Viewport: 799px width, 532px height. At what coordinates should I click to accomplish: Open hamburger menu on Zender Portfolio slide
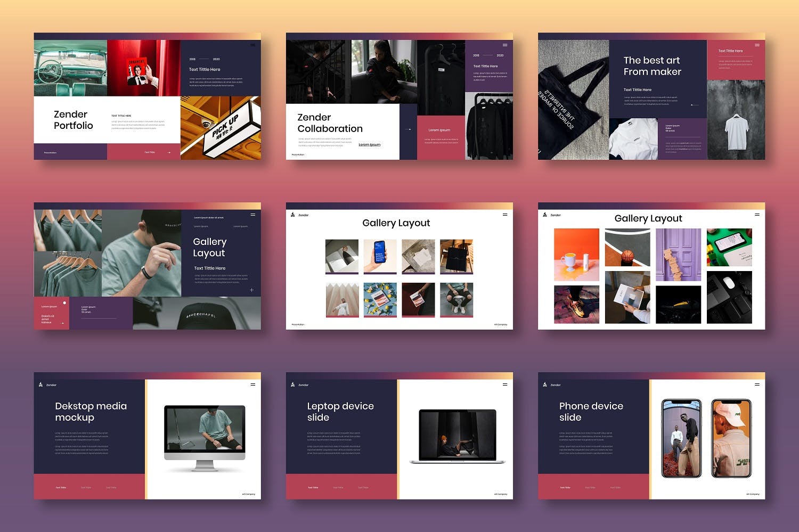point(253,45)
